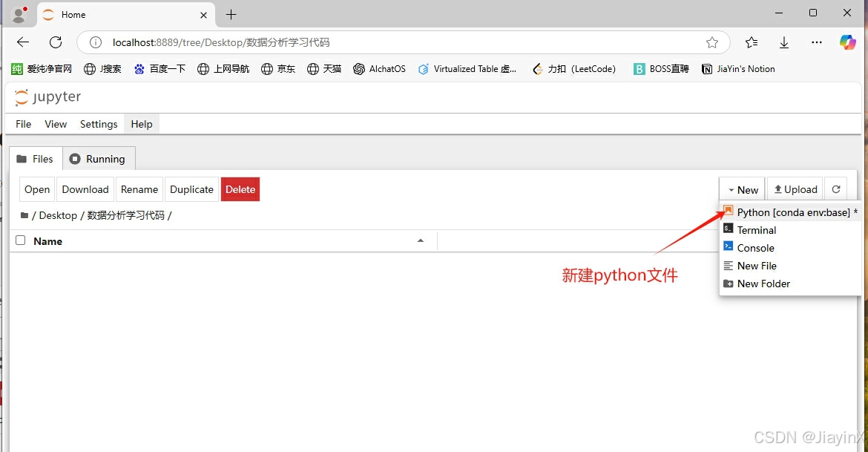Switch to the Running tab
This screenshot has height=452, width=868.
[x=99, y=159]
